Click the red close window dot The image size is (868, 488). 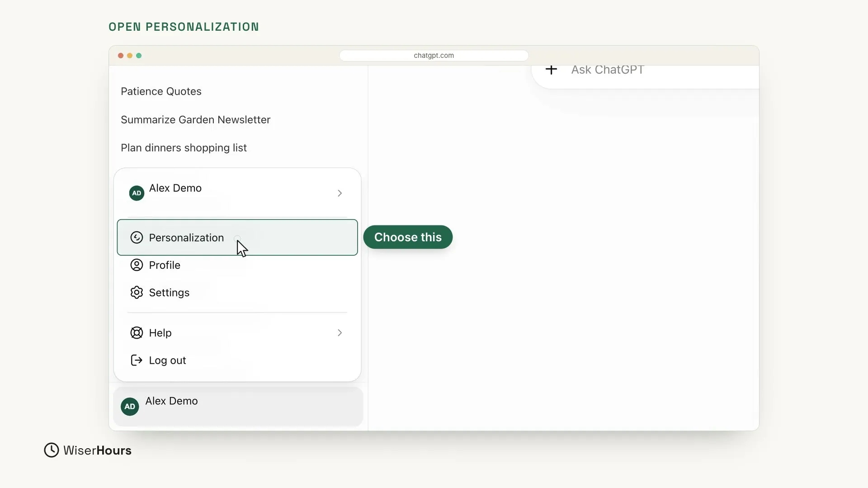[x=121, y=56]
